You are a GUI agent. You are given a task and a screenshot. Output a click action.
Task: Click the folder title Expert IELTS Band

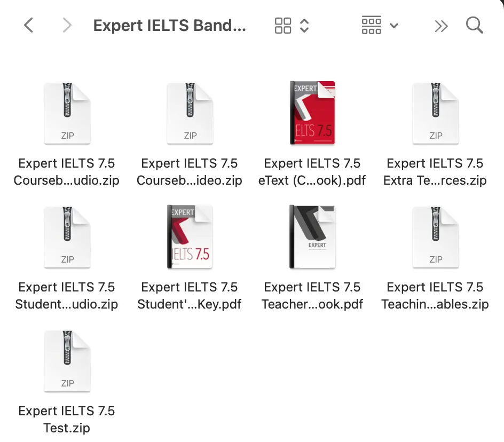169,26
